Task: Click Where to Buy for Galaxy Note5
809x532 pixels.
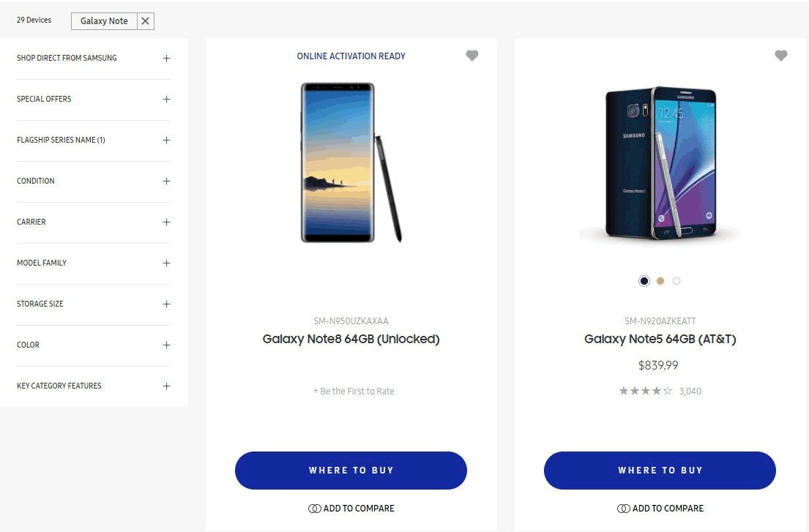Action: (x=659, y=471)
